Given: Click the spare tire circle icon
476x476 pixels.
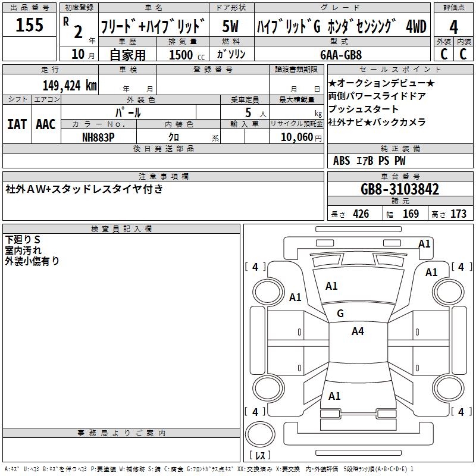Looking at the screenshot, I should tap(260, 434).
